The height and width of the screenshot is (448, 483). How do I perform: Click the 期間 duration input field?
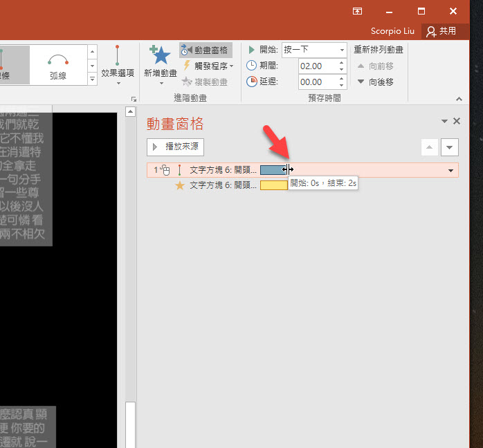click(x=317, y=66)
